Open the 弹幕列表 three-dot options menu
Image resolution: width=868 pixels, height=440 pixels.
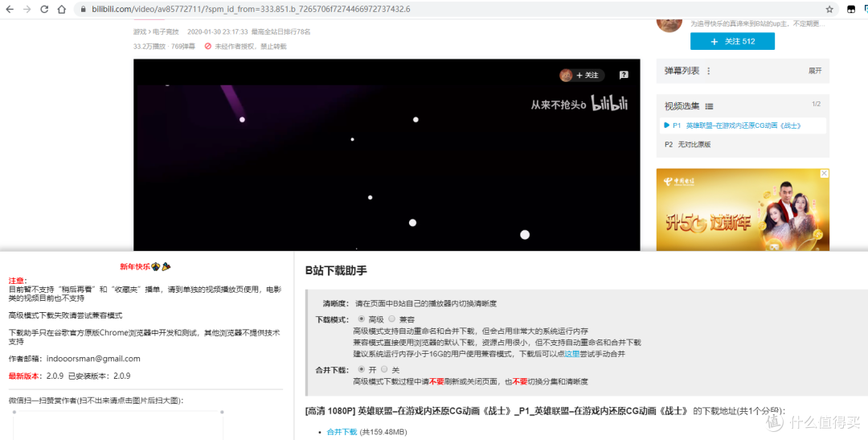709,71
